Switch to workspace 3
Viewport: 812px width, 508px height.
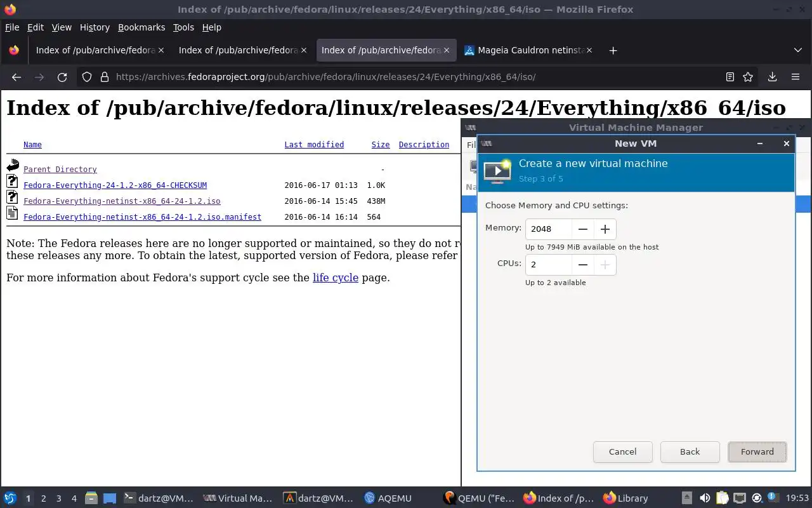tap(58, 498)
